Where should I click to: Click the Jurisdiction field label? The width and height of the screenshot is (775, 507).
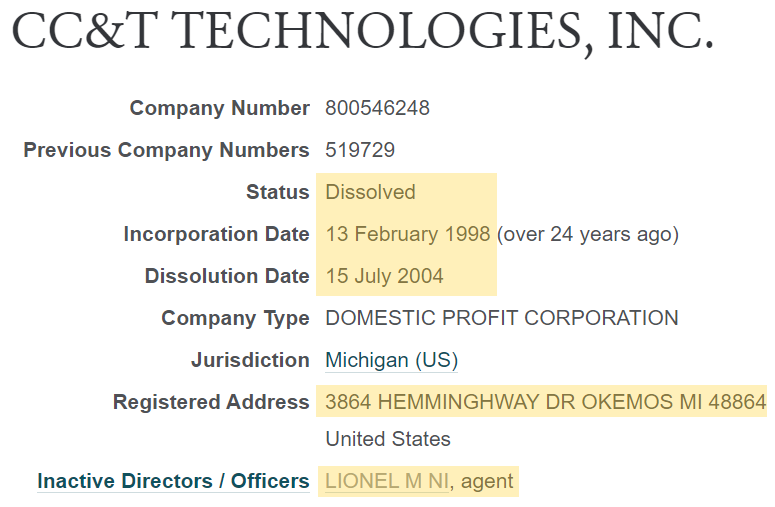tap(250, 360)
